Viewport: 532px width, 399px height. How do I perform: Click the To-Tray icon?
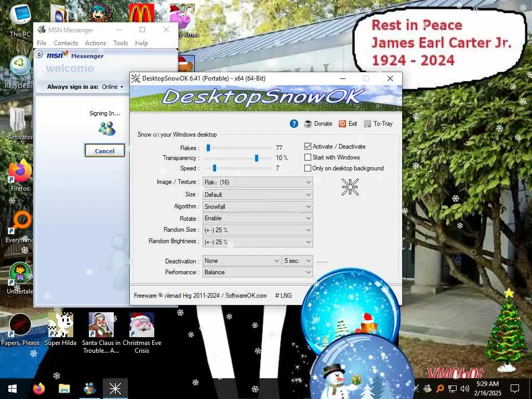(367, 124)
